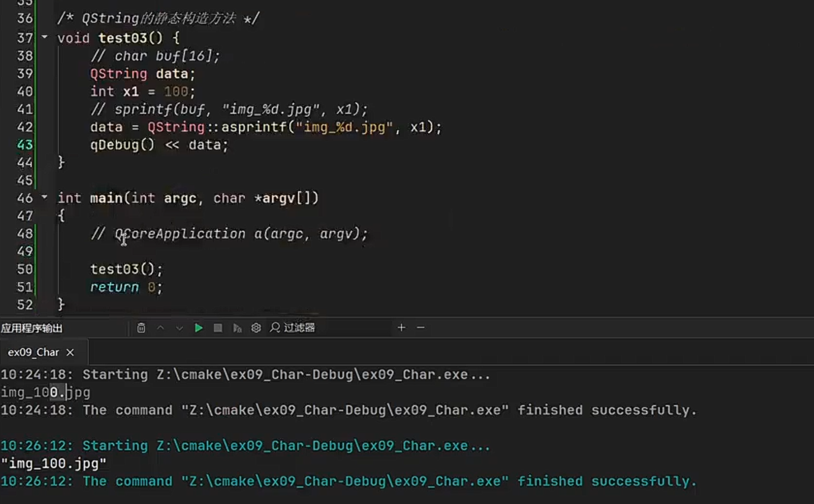
Task: Close the ex09_Char output tab
Action: pyautogui.click(x=70, y=353)
